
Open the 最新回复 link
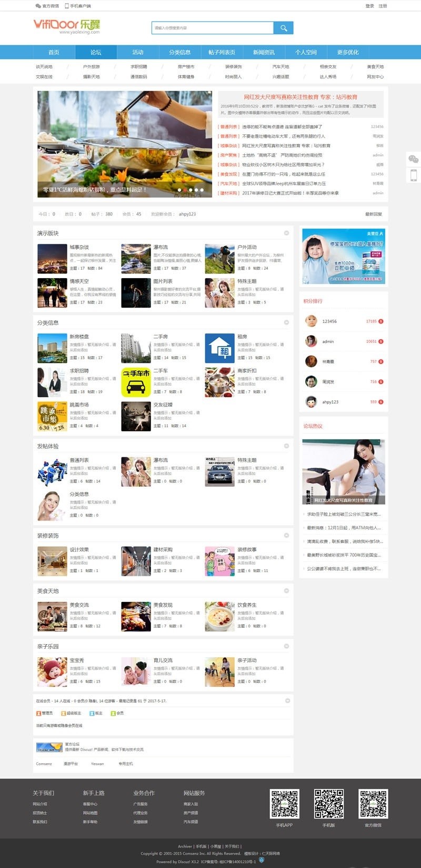click(374, 214)
